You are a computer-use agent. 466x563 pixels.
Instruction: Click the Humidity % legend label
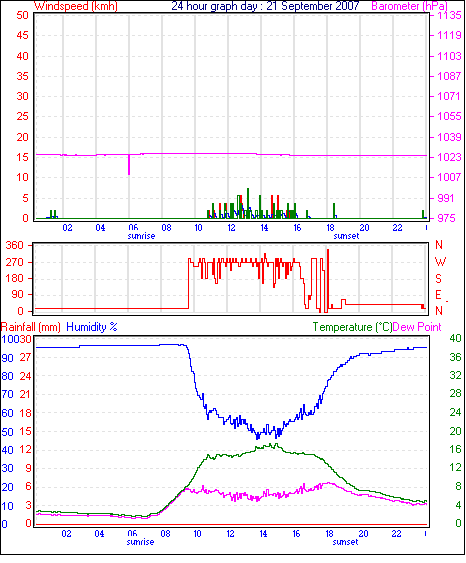tap(92, 327)
